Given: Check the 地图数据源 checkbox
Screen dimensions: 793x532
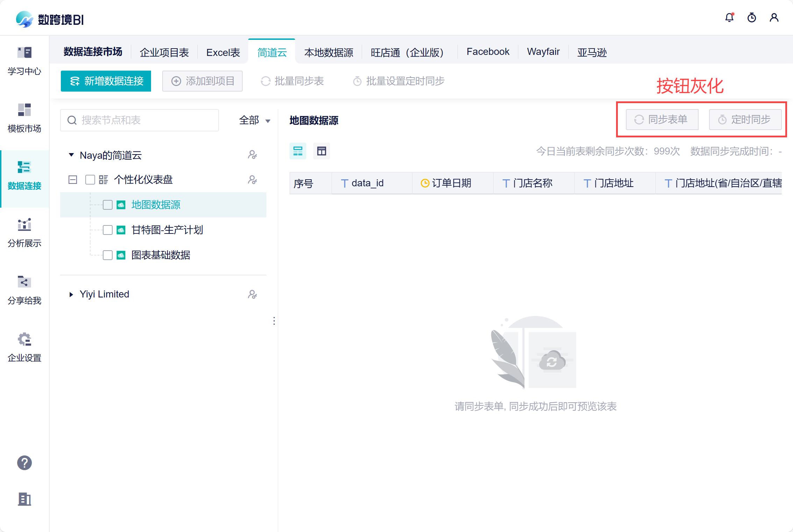Looking at the screenshot, I should click(108, 205).
